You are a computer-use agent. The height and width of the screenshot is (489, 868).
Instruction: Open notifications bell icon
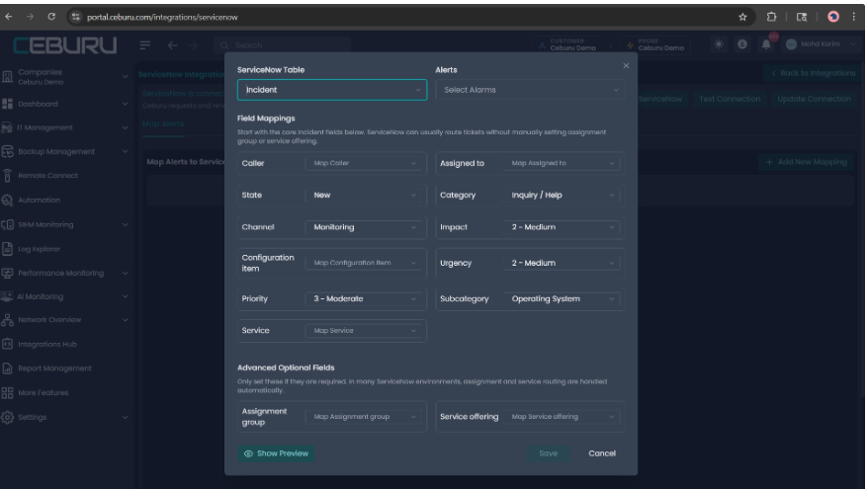click(766, 44)
